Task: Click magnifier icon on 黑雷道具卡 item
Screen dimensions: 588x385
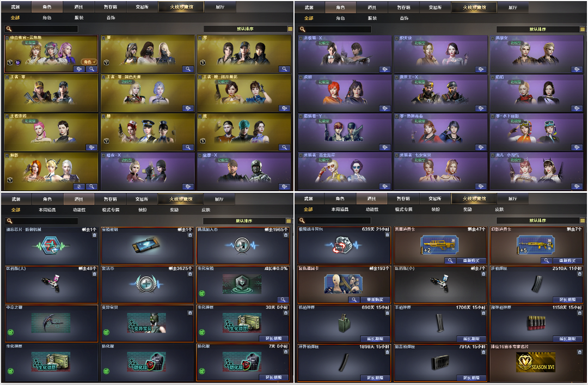Action: pyautogui.click(x=450, y=260)
